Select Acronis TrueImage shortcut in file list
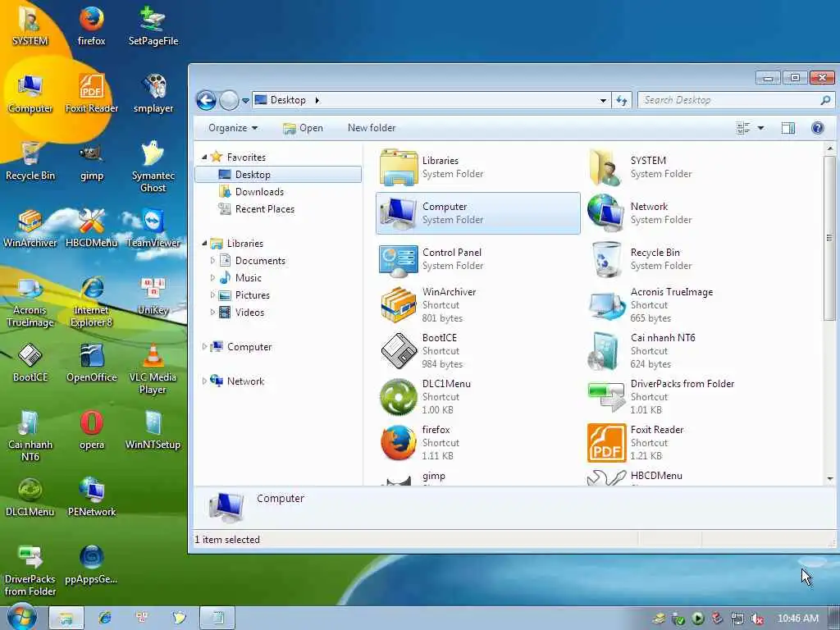Screen dimensions: 840x630 687,305
